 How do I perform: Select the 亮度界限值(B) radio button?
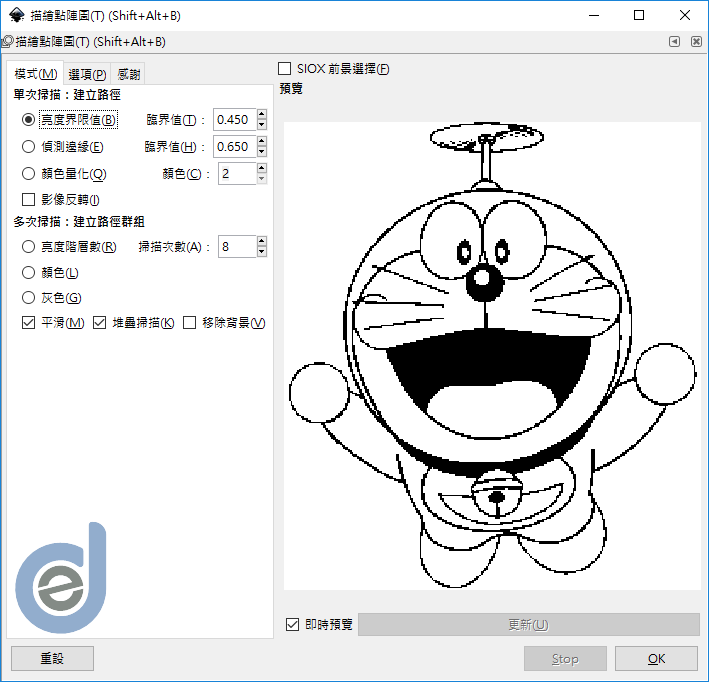[x=28, y=120]
